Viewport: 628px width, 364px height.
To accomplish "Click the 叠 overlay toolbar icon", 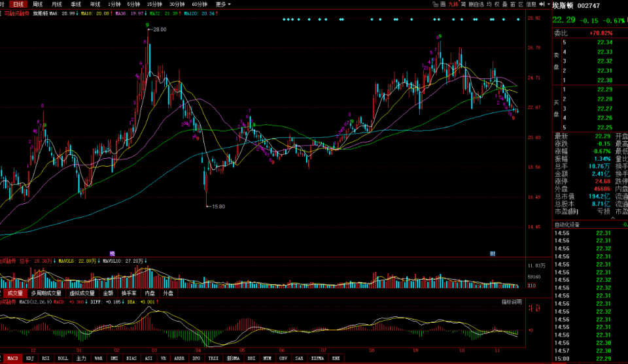I will click(505, 5).
